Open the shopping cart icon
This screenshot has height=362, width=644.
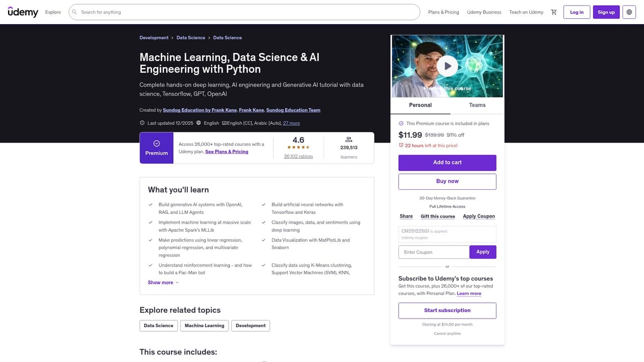554,12
